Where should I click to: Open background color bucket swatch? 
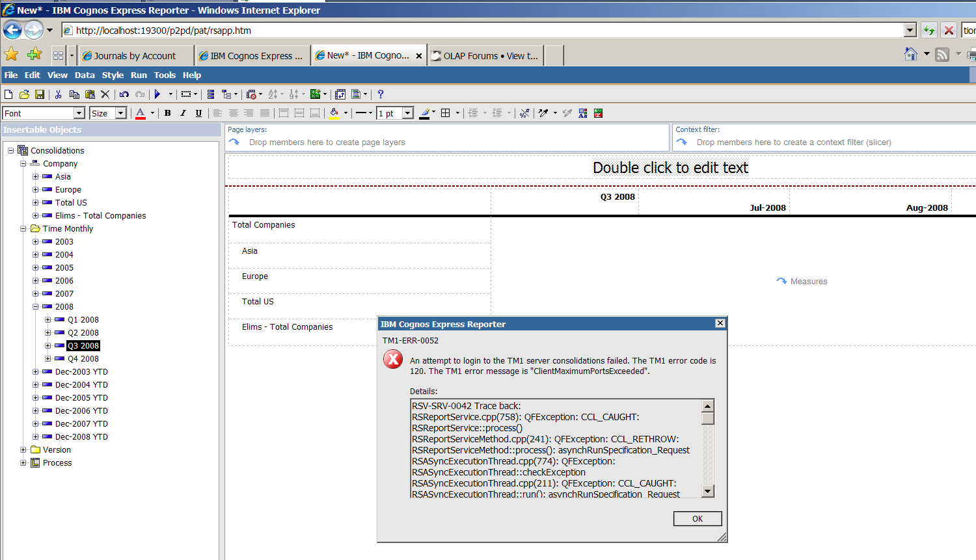334,113
